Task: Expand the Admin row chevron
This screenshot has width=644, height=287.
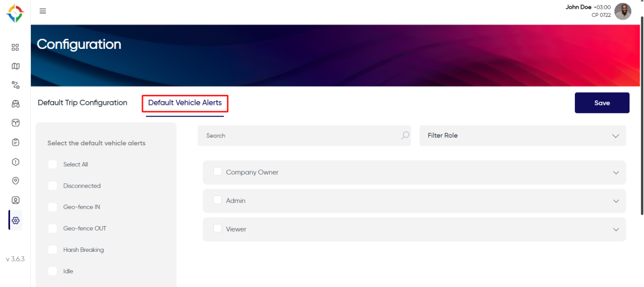Action: [x=616, y=201]
